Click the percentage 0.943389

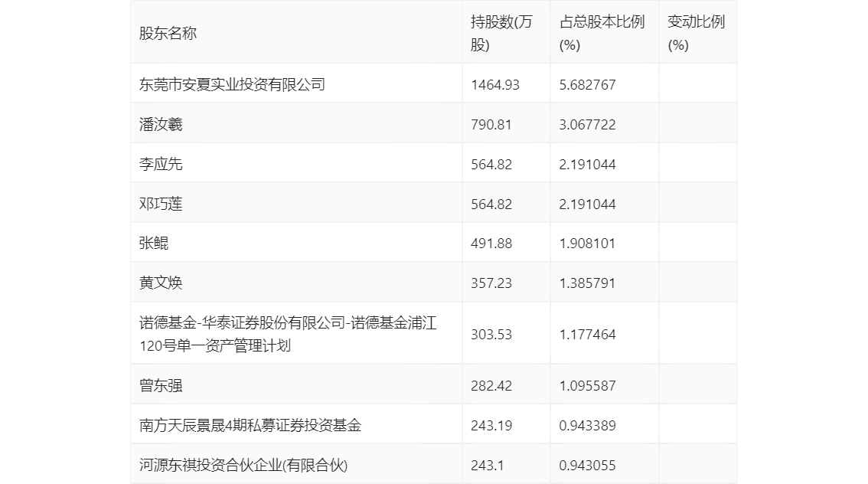pos(587,426)
